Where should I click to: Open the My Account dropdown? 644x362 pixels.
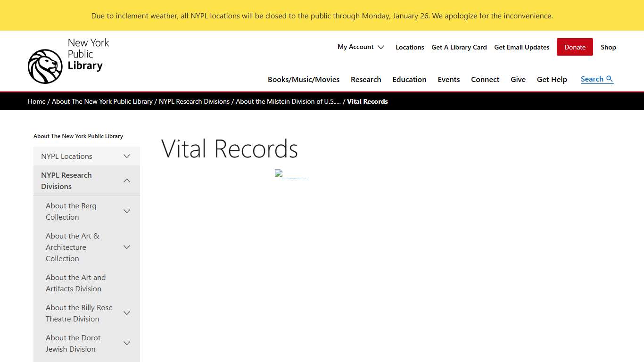pos(361,47)
